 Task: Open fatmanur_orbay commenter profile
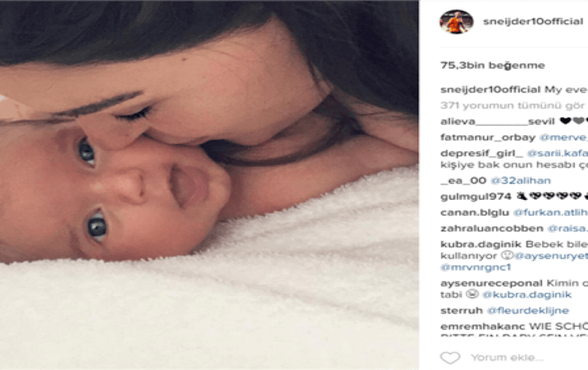pos(488,137)
